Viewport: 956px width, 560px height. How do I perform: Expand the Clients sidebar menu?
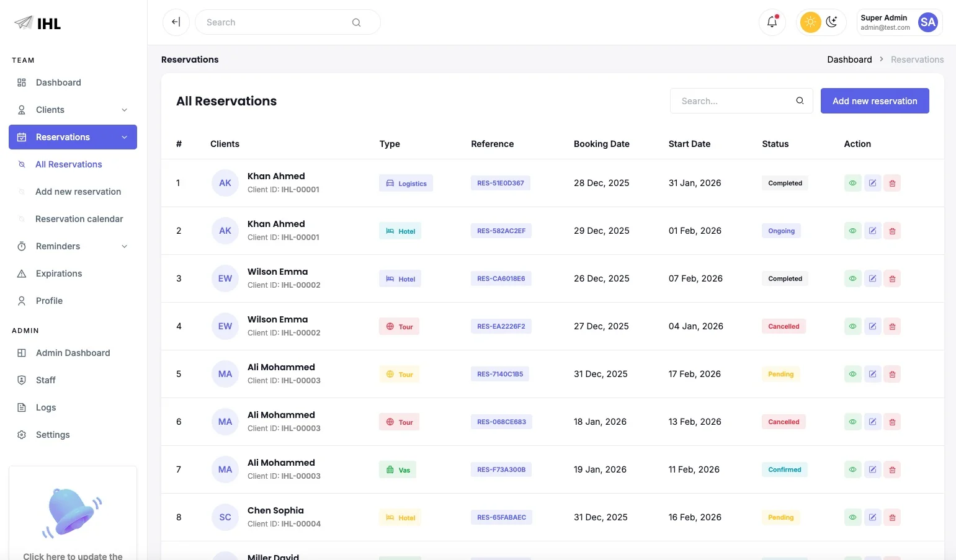point(73,110)
